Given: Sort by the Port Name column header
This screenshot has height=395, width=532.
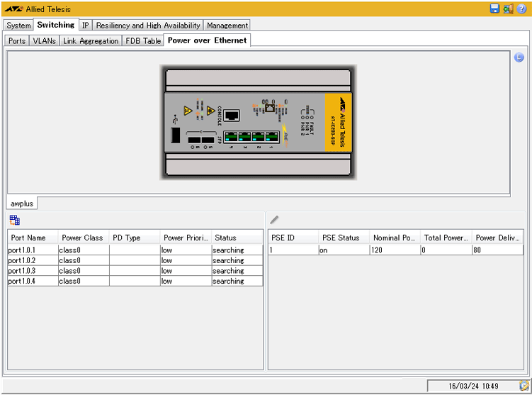Looking at the screenshot, I should [28, 238].
